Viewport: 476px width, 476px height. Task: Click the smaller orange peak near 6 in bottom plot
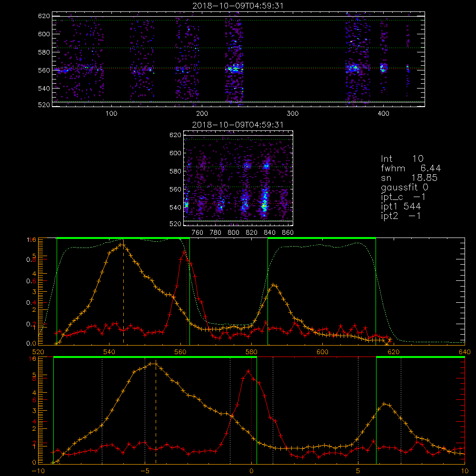pyautogui.click(x=384, y=404)
